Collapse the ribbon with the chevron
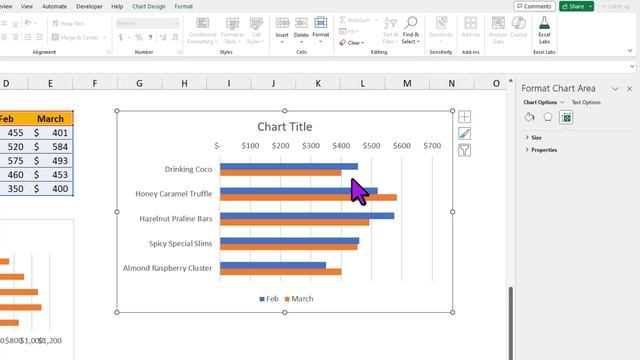The width and height of the screenshot is (640, 360). tap(630, 51)
